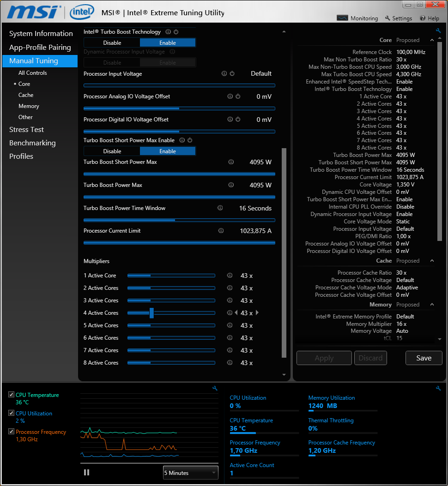Viewport: 448px width, 486px height.
Task: Click info icon for Processor Current Limit
Action: click(x=221, y=231)
